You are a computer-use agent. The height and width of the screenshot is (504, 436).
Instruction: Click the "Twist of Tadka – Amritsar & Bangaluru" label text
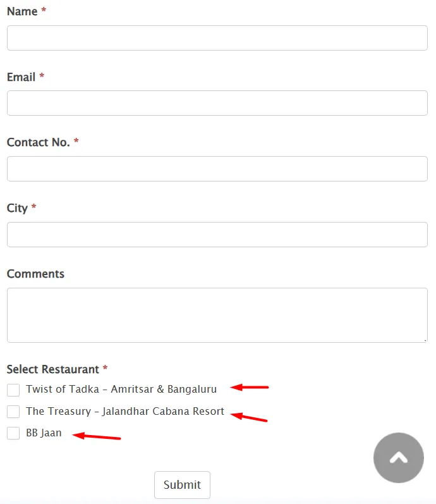[121, 390]
